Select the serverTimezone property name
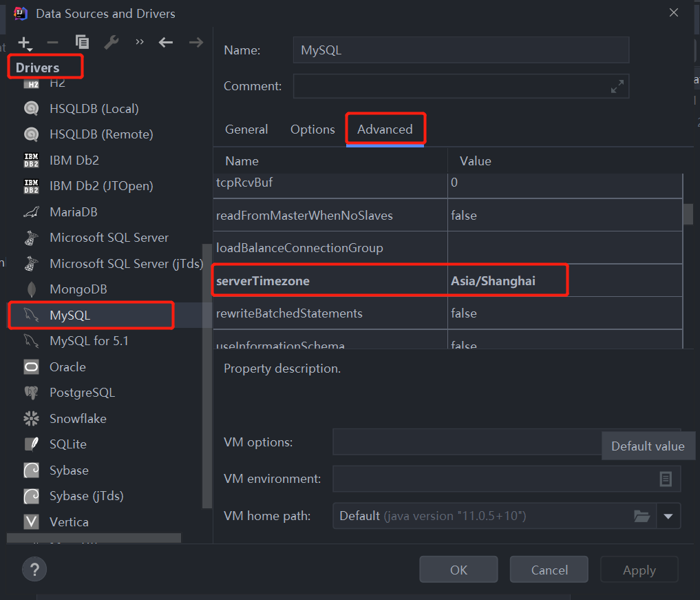This screenshot has width=700, height=600. 330,281
